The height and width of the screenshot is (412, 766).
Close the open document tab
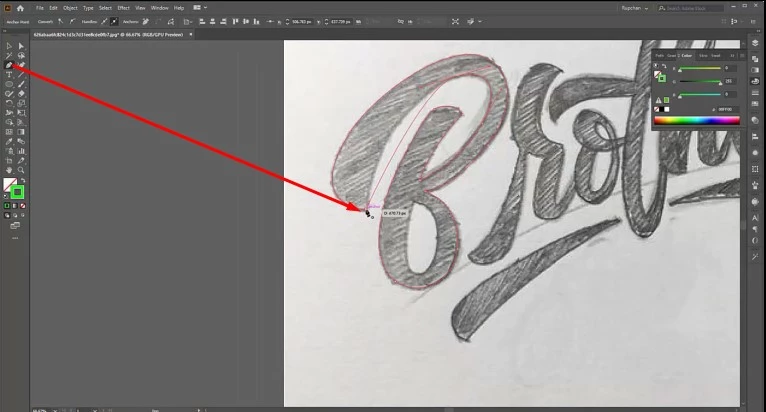191,35
